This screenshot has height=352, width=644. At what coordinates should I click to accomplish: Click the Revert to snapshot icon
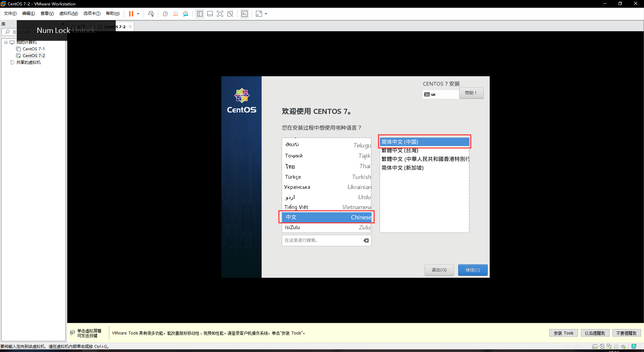point(175,14)
